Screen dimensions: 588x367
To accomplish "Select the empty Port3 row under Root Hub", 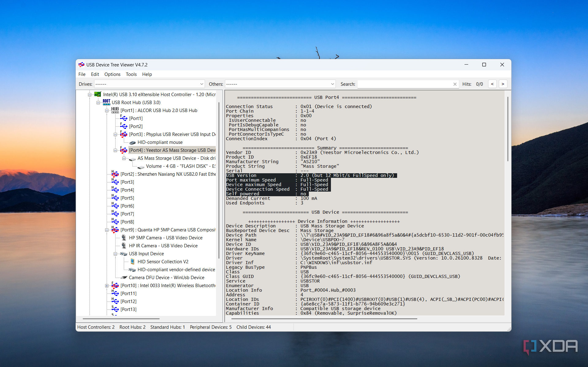I will click(x=127, y=182).
